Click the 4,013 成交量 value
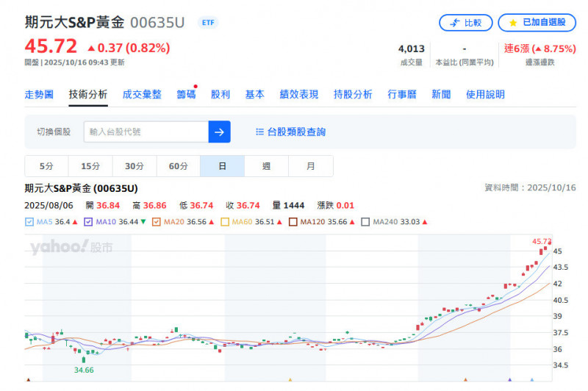Viewport: 588px width, 391px height. [x=412, y=49]
